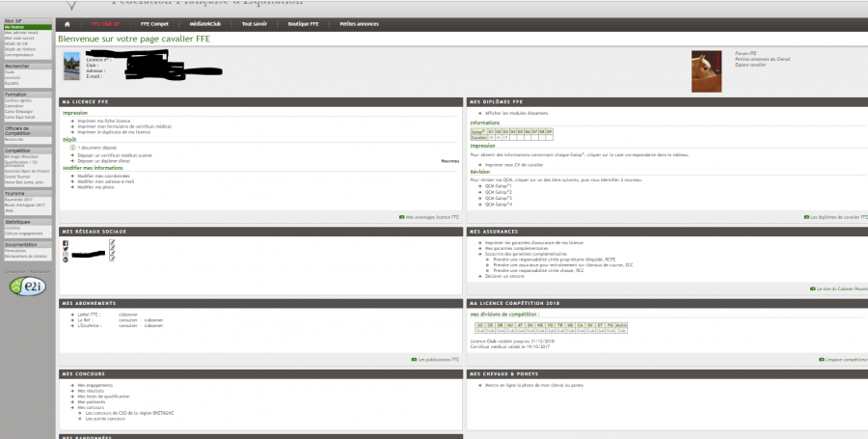The image size is (868, 439).
Task: Click Les publications FFE link
Action: pyautogui.click(x=439, y=360)
